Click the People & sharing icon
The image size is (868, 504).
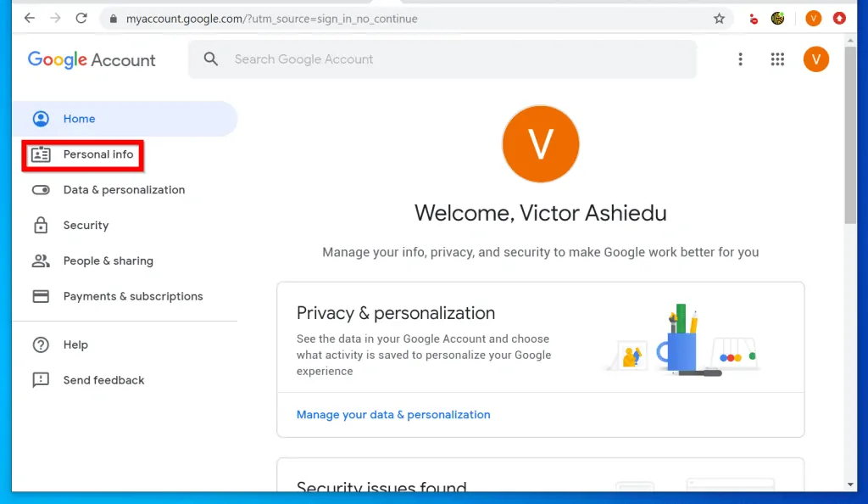pyautogui.click(x=41, y=260)
